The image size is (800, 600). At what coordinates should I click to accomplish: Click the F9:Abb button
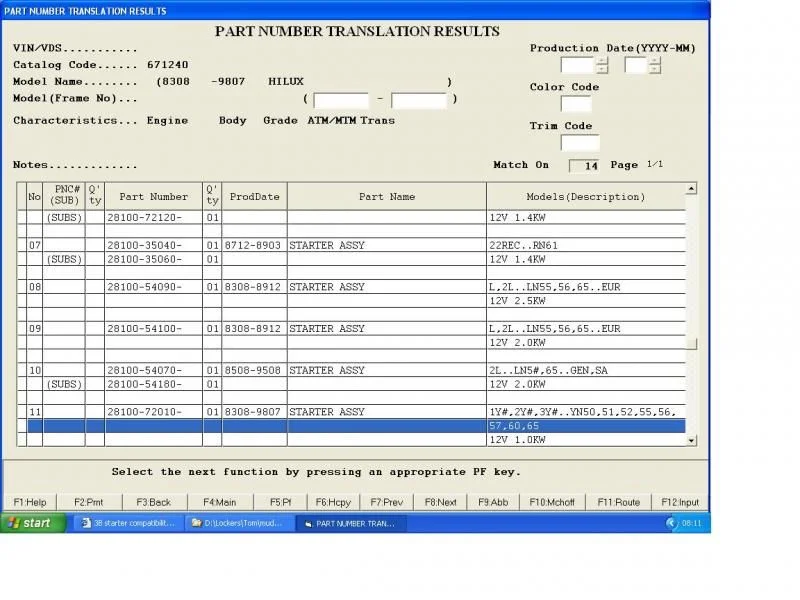click(x=493, y=502)
